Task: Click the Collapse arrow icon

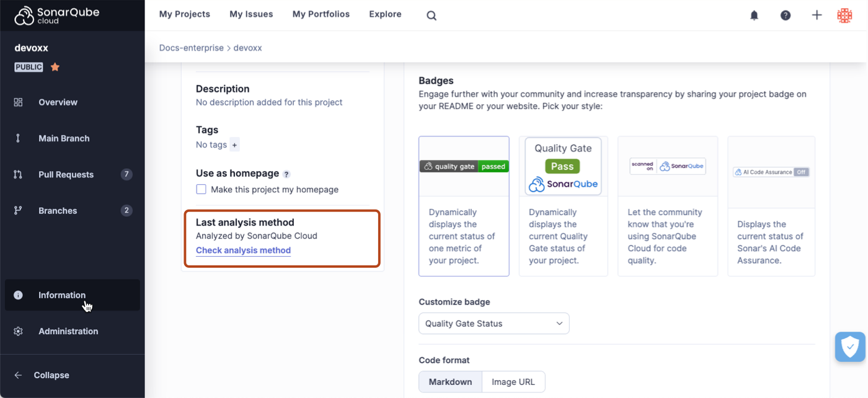Action: pos(18,375)
